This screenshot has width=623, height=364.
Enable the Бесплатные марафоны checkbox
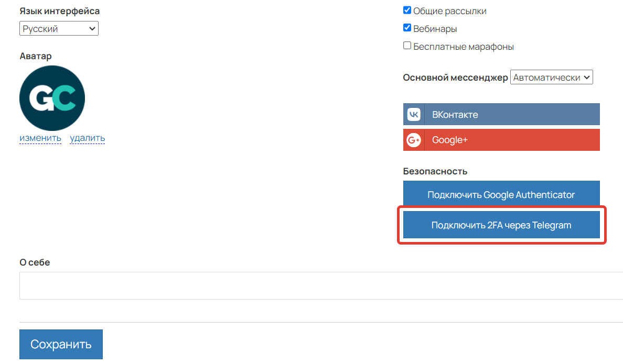coord(407,46)
